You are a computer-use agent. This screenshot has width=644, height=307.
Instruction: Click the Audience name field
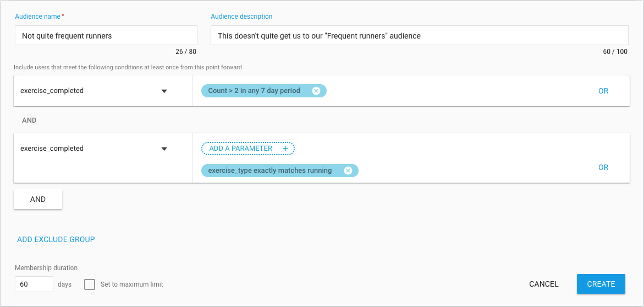[106, 36]
